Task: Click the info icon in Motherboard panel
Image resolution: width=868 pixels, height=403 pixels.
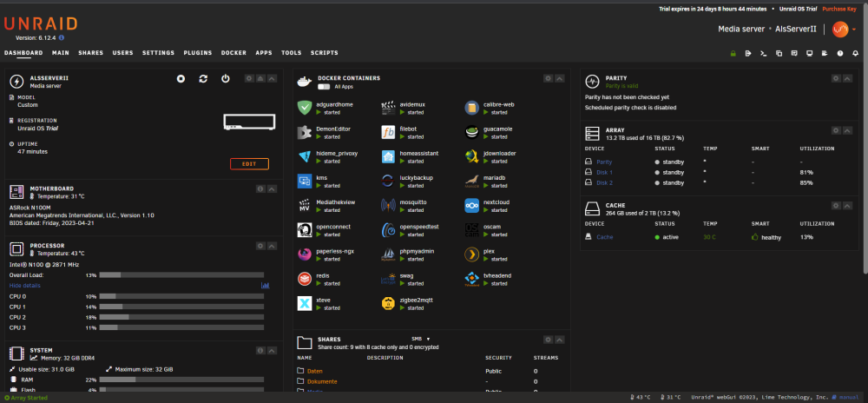Action: point(260,188)
